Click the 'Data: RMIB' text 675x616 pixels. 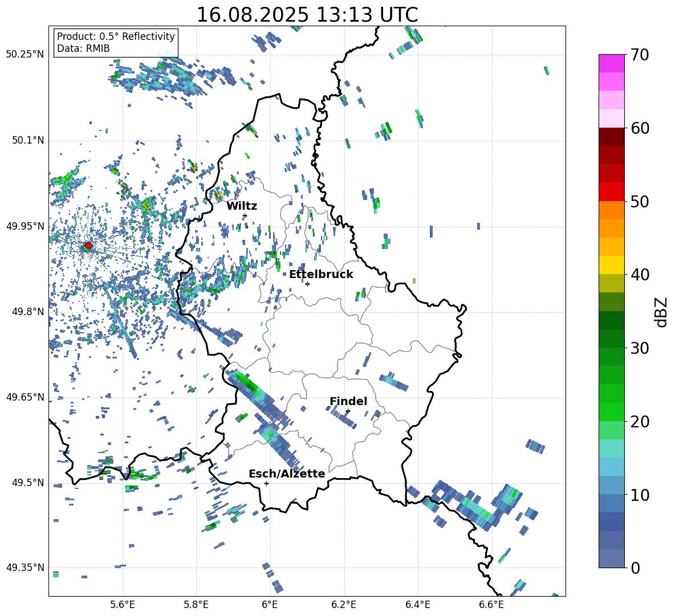[x=83, y=48]
